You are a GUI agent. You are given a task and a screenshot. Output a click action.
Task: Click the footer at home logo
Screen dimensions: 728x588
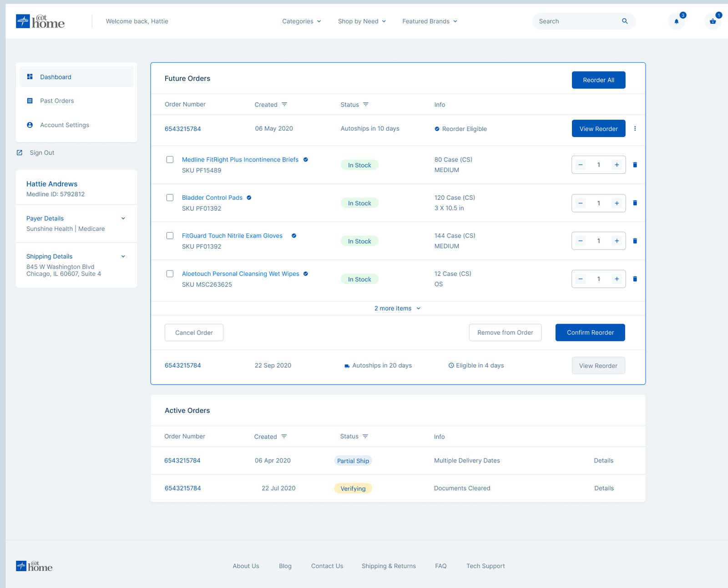pos(34,566)
